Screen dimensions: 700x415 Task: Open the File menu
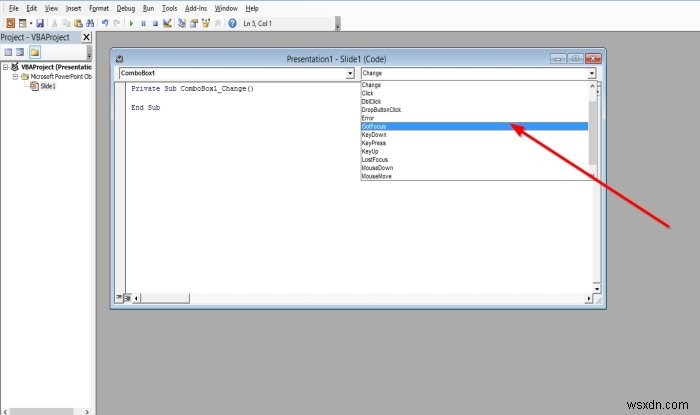click(14, 8)
